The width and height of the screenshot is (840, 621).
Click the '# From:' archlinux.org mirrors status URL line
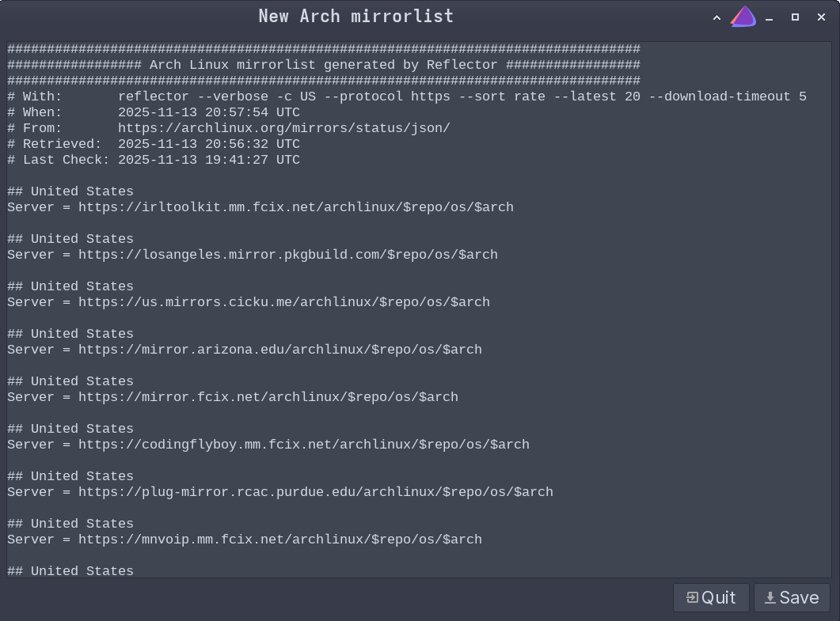229,128
